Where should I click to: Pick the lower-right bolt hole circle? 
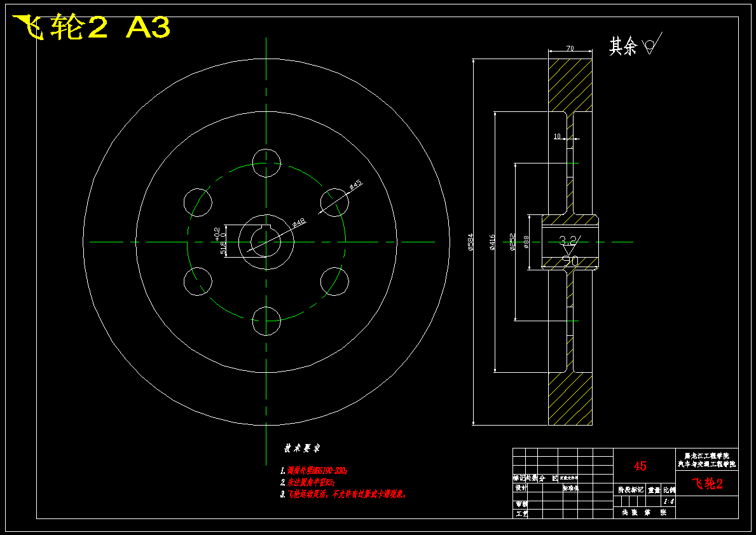pos(334,281)
